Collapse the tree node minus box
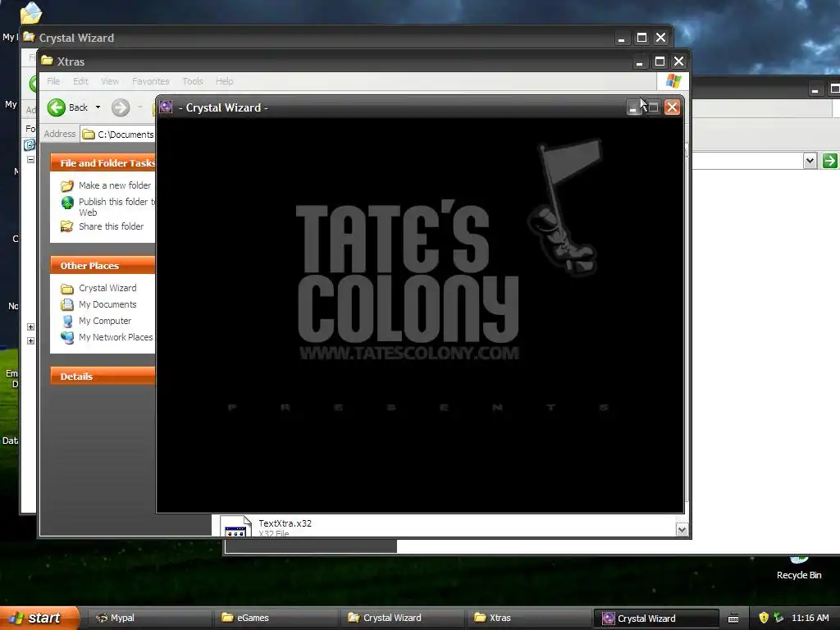Screen dimensions: 840x630 [30, 160]
